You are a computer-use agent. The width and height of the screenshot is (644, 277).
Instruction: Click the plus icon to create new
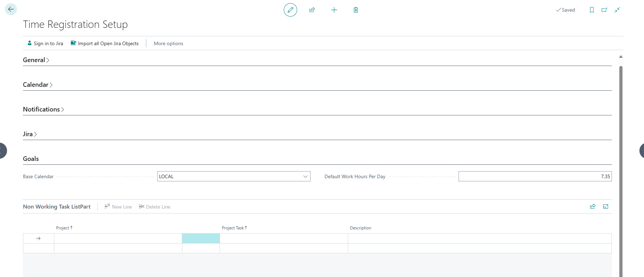334,10
